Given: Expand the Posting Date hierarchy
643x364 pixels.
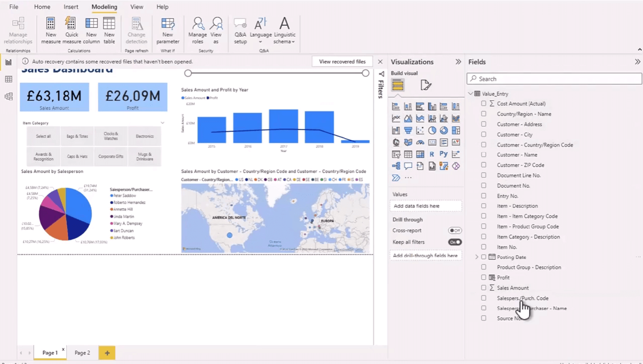Looking at the screenshot, I should click(477, 257).
